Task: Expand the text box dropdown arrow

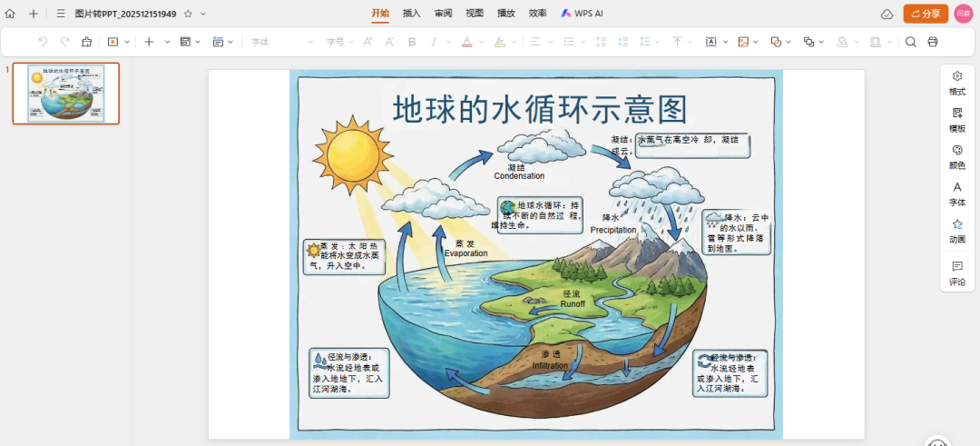Action: [x=726, y=42]
